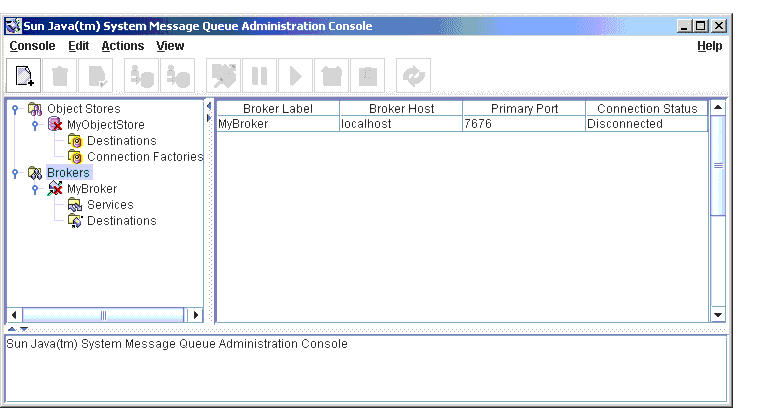
Task: Click the application icon in title bar
Action: 14,26
